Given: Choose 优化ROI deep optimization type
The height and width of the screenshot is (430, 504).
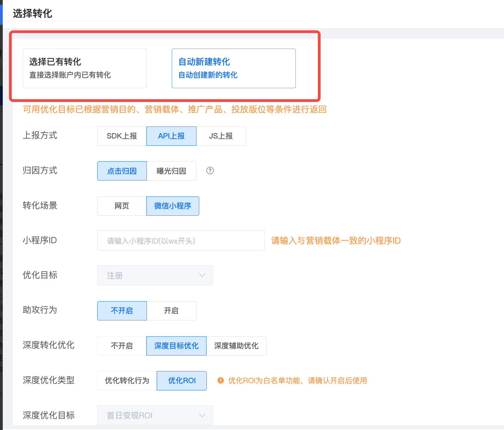Looking at the screenshot, I should point(182,381).
